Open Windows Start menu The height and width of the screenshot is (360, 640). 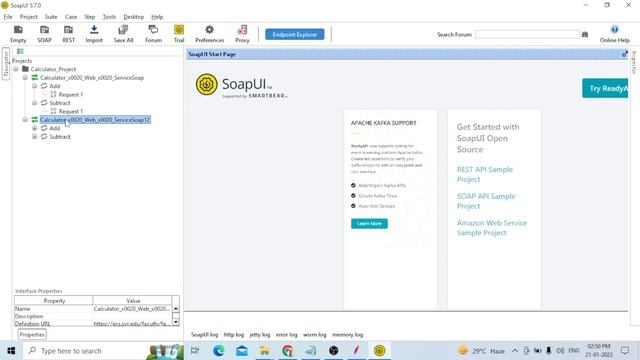tap(11, 351)
